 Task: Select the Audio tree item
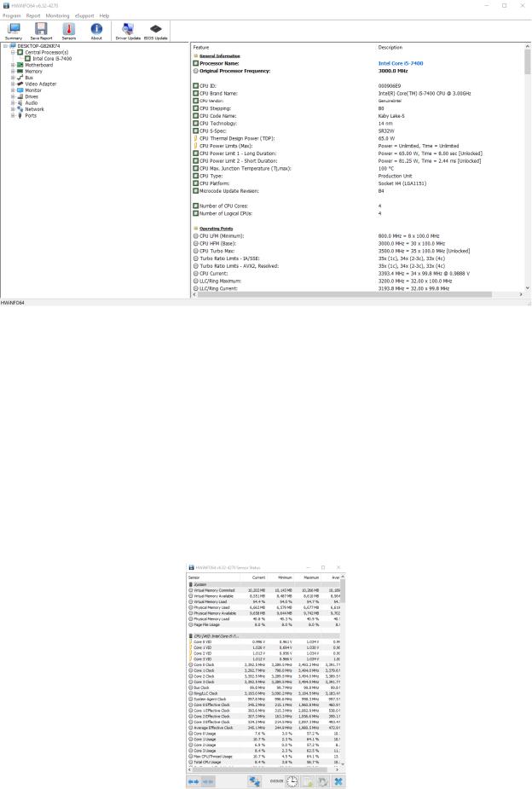32,102
